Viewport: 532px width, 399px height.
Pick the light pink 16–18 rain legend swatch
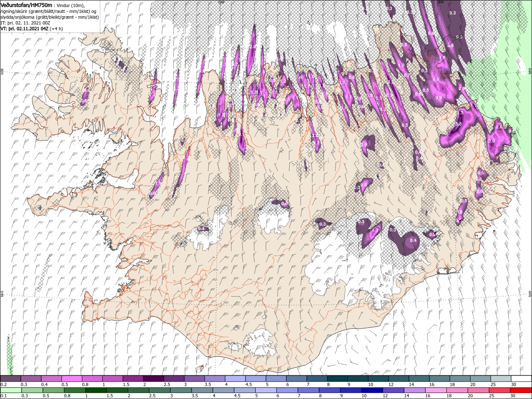coord(436,390)
